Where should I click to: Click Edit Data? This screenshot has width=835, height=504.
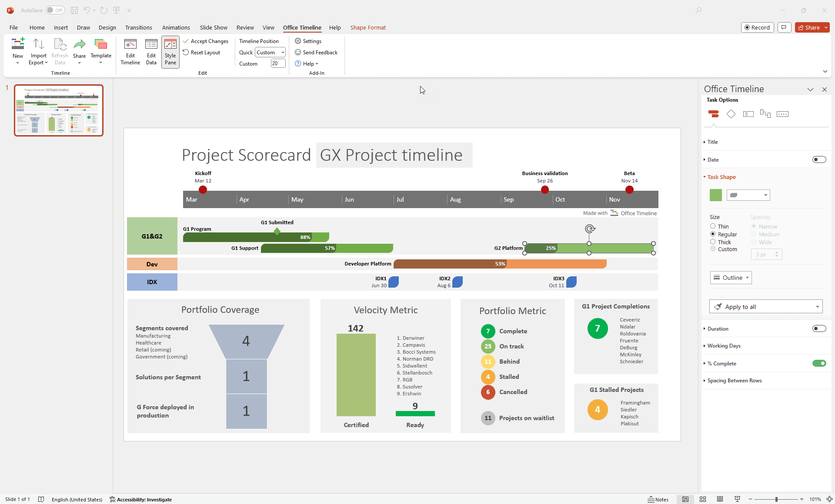point(151,52)
